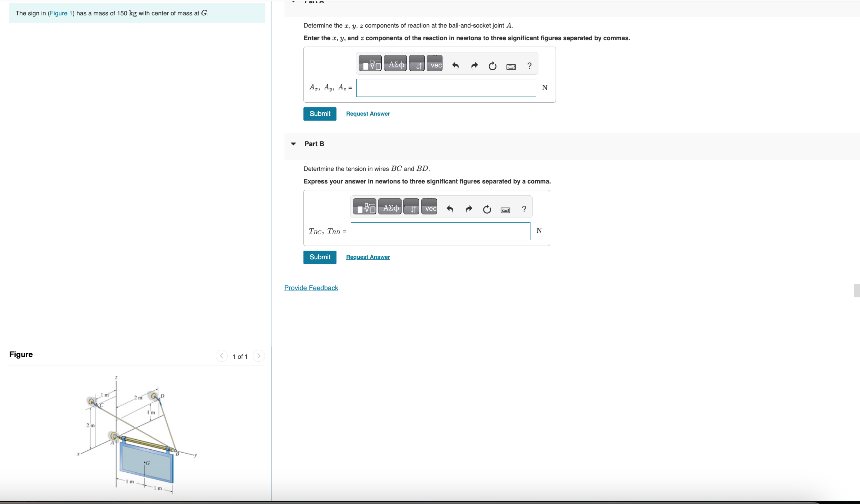The height and width of the screenshot is (504, 860).
Task: Click the reset answer icon in Part A
Action: 493,66
